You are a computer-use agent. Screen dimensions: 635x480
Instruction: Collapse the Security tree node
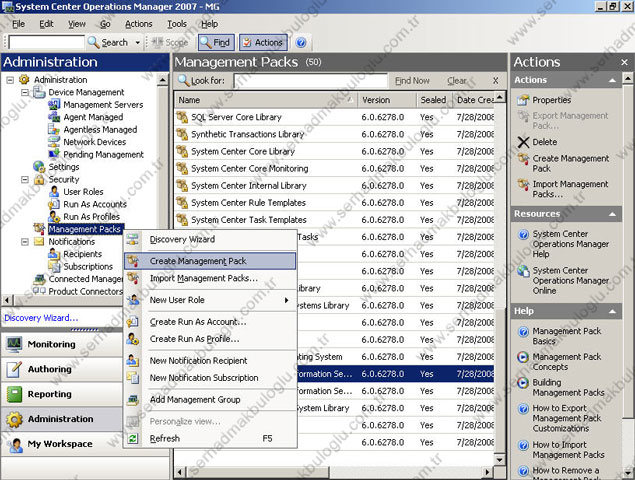tap(25, 179)
